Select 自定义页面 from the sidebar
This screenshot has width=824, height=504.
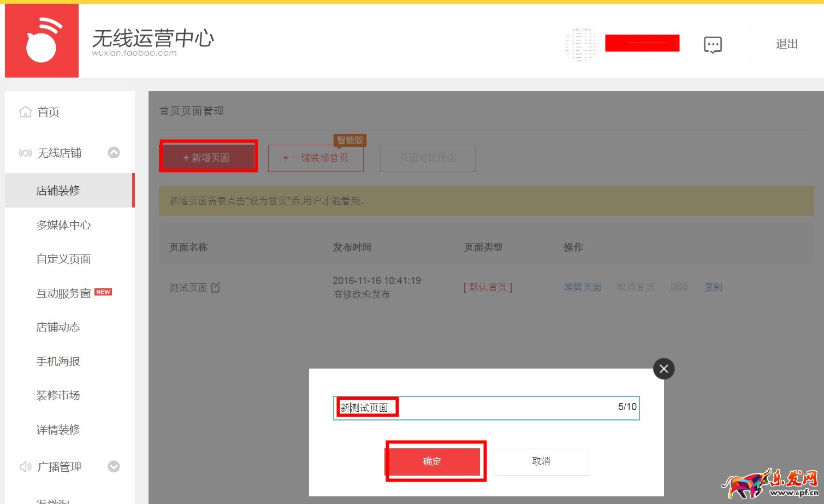(63, 259)
